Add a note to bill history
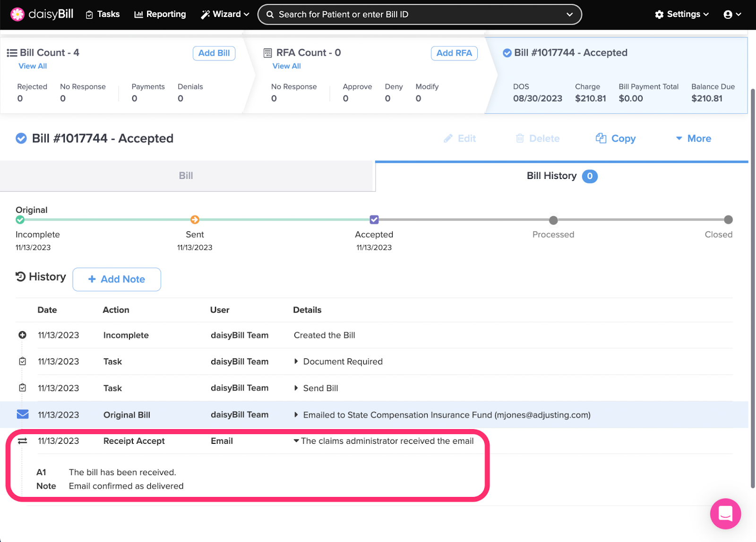The image size is (756, 542). [117, 279]
